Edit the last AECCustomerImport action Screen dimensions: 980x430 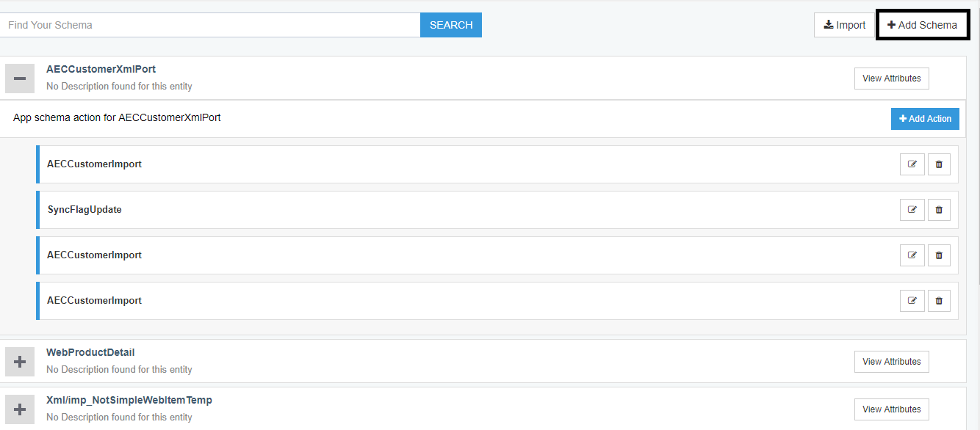click(x=912, y=300)
